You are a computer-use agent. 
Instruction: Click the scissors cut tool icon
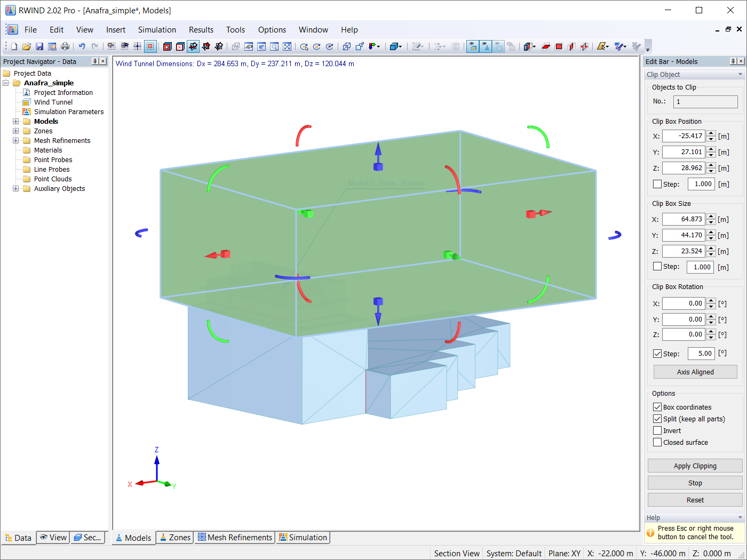pyautogui.click(x=619, y=46)
